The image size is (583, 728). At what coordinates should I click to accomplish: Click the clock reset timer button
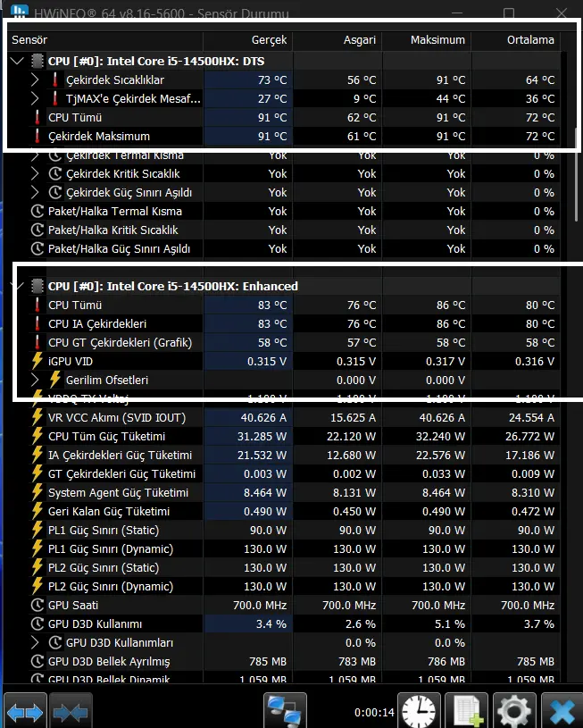(x=419, y=711)
